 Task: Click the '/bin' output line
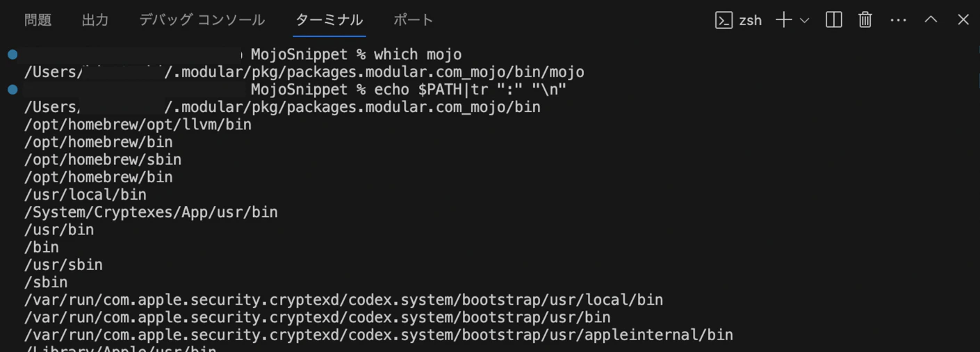(42, 247)
